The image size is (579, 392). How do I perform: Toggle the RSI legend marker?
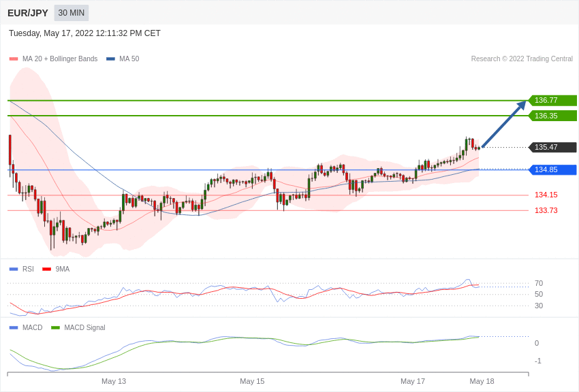pos(14,269)
